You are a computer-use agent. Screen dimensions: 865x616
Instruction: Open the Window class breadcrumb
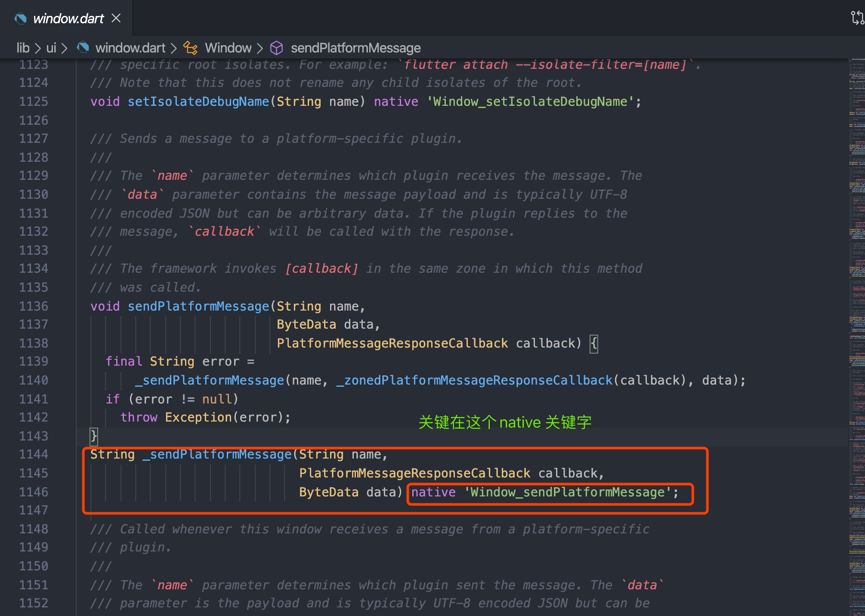point(228,48)
